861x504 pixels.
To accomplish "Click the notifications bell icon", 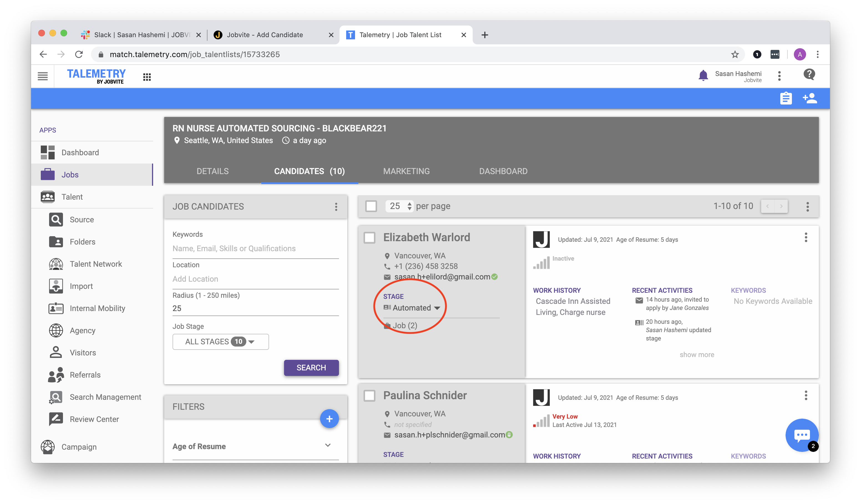I will pyautogui.click(x=703, y=75).
